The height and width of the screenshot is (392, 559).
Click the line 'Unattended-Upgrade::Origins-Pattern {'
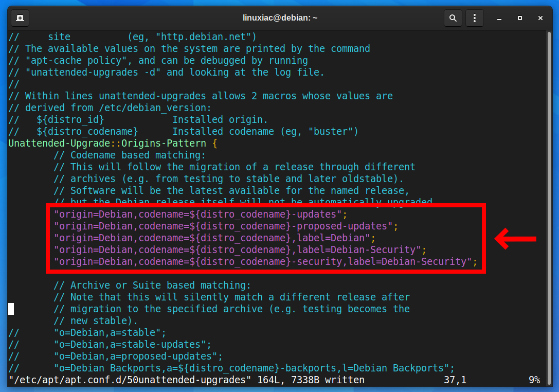113,144
